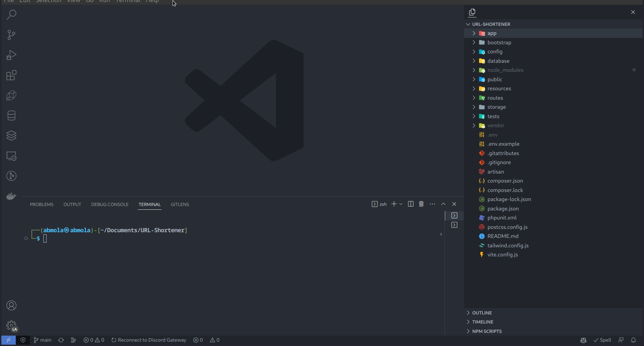Select the first terminal instance in list
This screenshot has height=346, width=644.
click(454, 215)
